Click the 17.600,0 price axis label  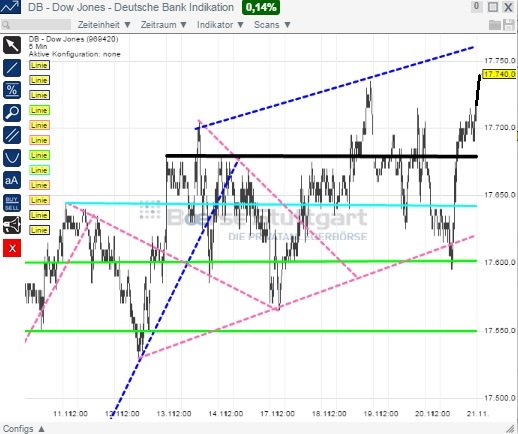pos(500,263)
